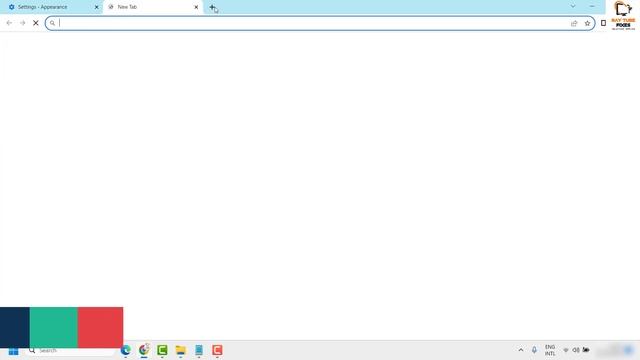Click in the address bar field
Image resolution: width=640 pixels, height=360 pixels.
pyautogui.click(x=320, y=23)
